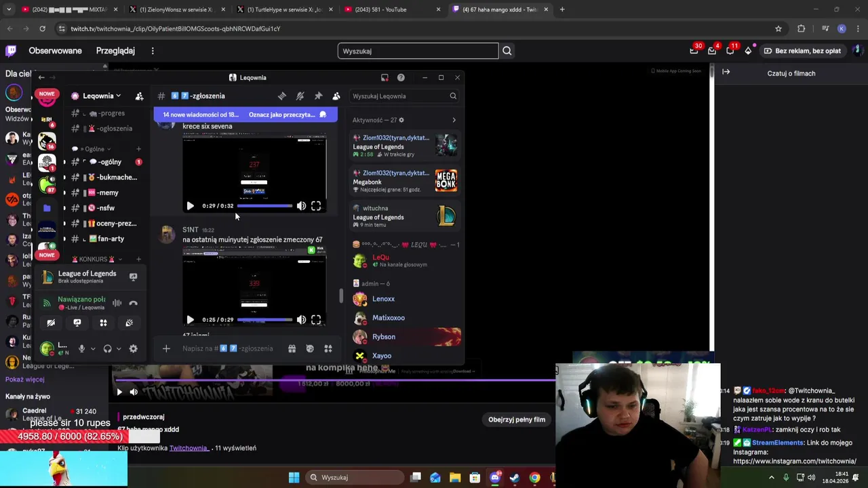Image resolution: width=868 pixels, height=488 pixels.
Task: Disconnect from voice call in Discord
Action: (x=133, y=304)
